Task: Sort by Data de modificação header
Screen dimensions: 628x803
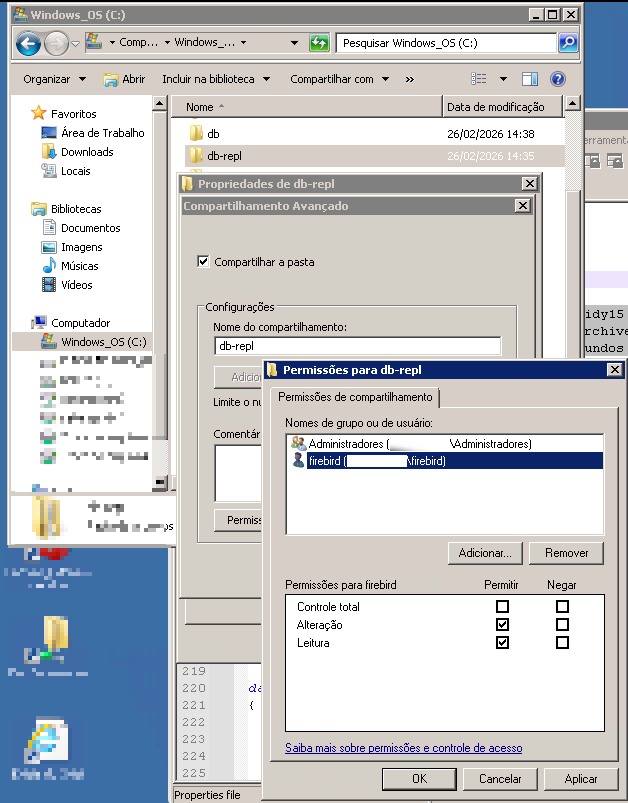Action: tap(503, 107)
